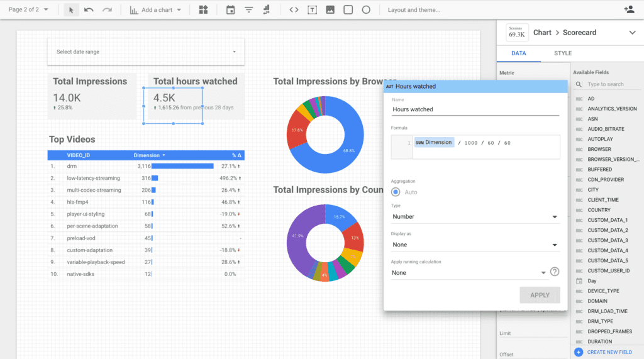Image resolution: width=644 pixels, height=359 pixels.
Task: Insert a URL embed element
Action: pyautogui.click(x=294, y=10)
